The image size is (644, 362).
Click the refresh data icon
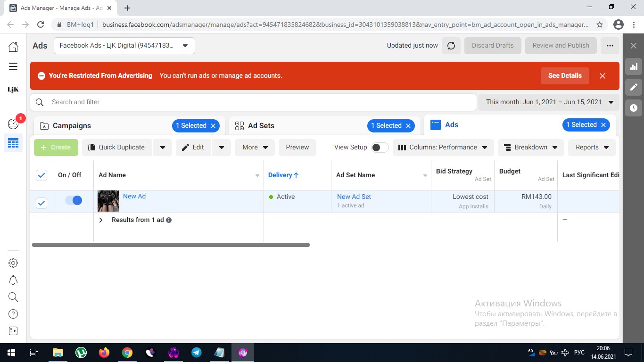click(x=451, y=46)
